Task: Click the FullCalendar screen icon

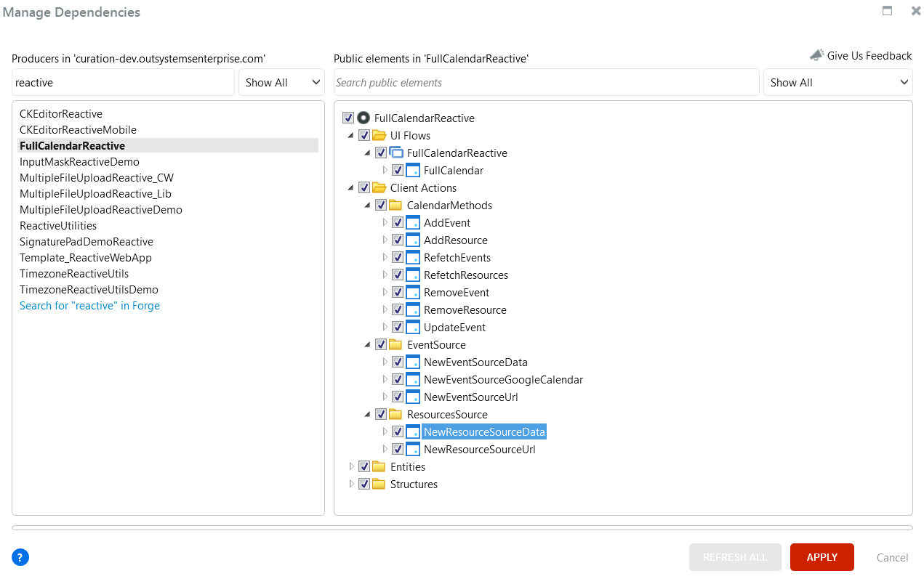Action: click(412, 170)
